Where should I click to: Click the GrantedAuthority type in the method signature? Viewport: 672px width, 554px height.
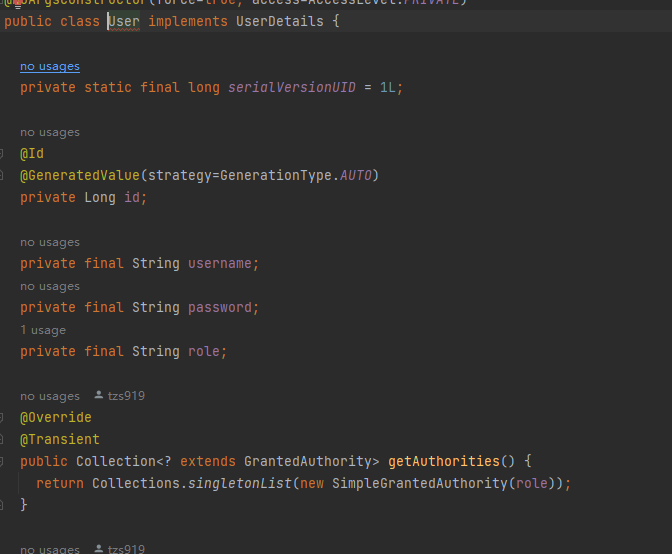[x=308, y=461]
